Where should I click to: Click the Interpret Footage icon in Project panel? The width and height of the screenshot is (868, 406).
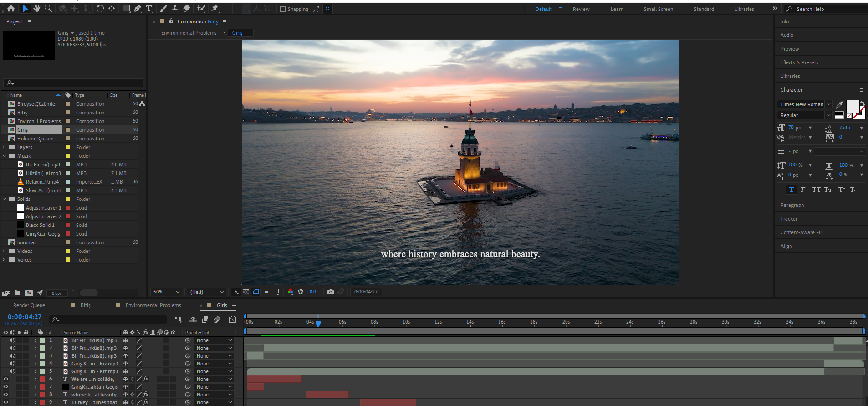[6, 293]
